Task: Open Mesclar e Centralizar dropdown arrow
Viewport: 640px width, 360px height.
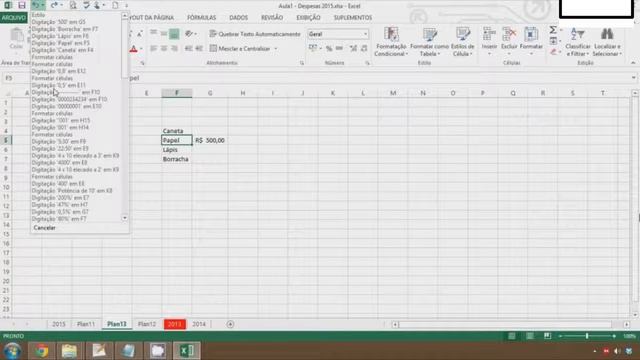Action: (x=276, y=49)
